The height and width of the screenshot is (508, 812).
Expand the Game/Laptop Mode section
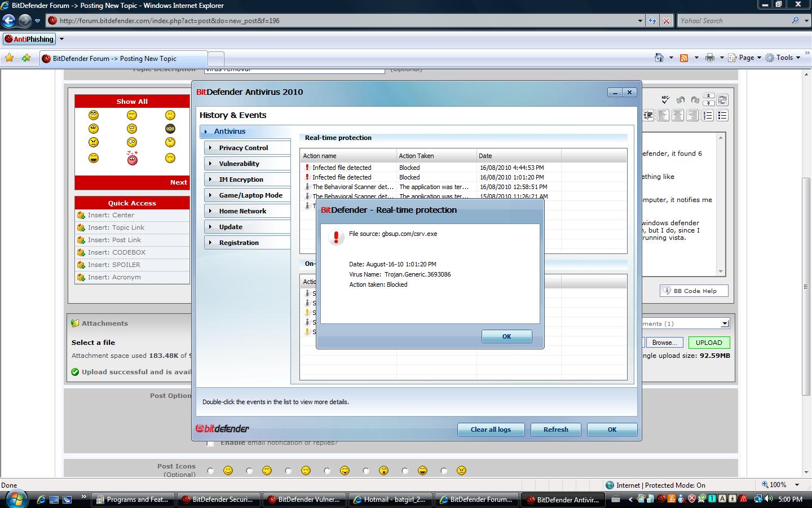point(248,195)
